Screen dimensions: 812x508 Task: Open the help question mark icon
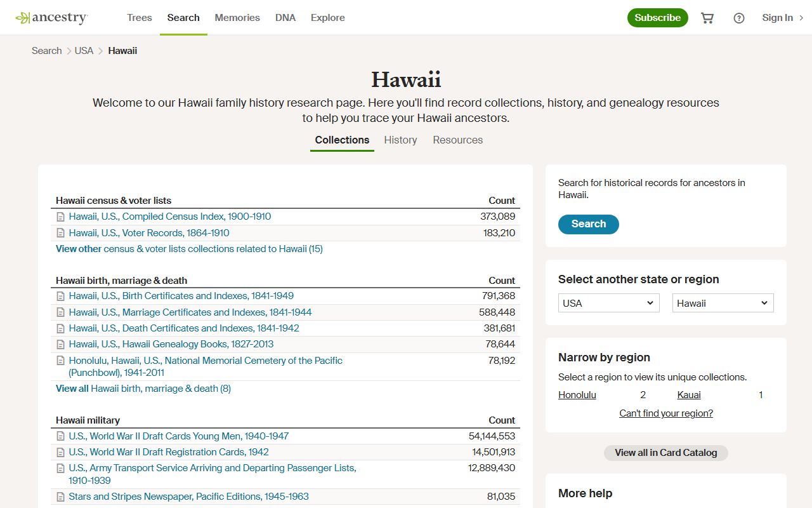(x=739, y=18)
